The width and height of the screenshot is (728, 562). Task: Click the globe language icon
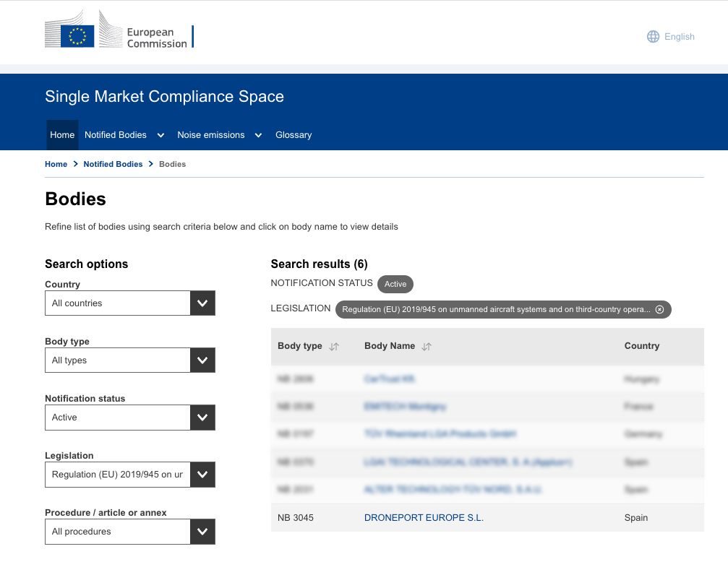pos(653,37)
